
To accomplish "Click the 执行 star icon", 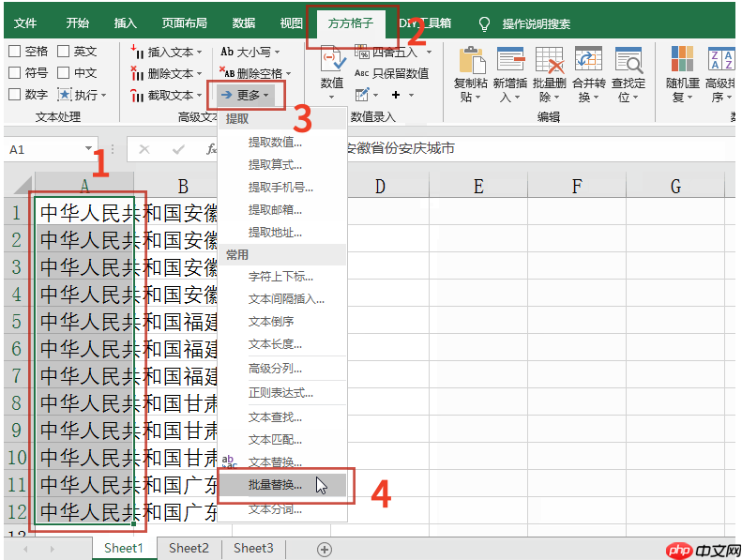I will (65, 95).
